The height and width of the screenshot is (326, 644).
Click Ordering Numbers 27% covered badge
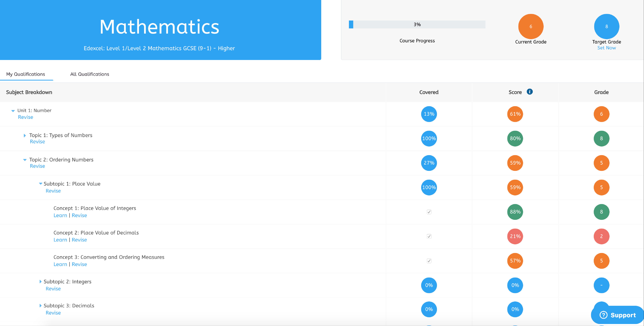429,163
